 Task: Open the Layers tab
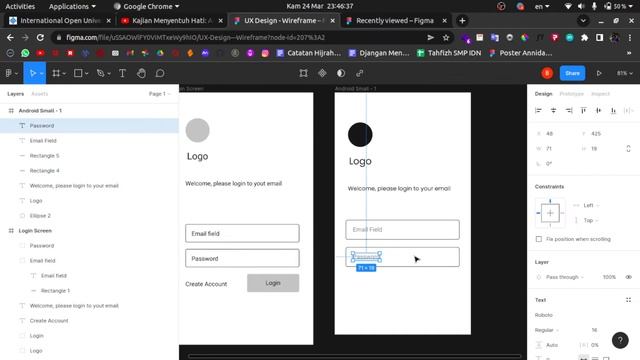coord(16,94)
